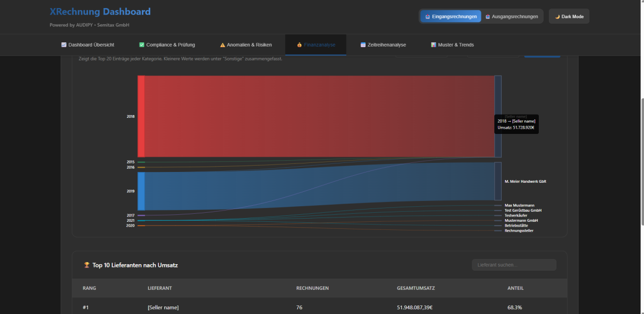This screenshot has height=314, width=644.
Task: Sort table by Gesamtumsatz column header
Action: (x=416, y=288)
